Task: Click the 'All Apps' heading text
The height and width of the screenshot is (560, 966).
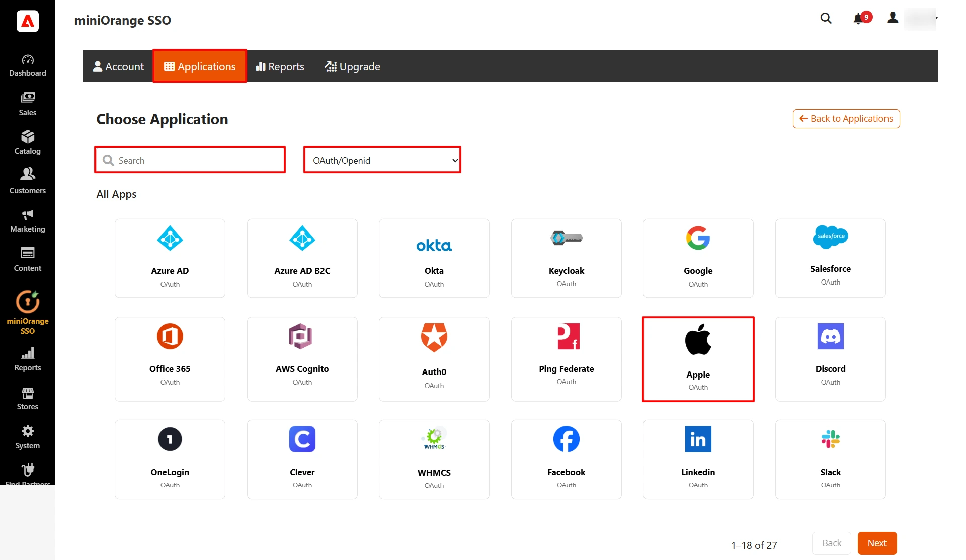Action: [x=116, y=194]
